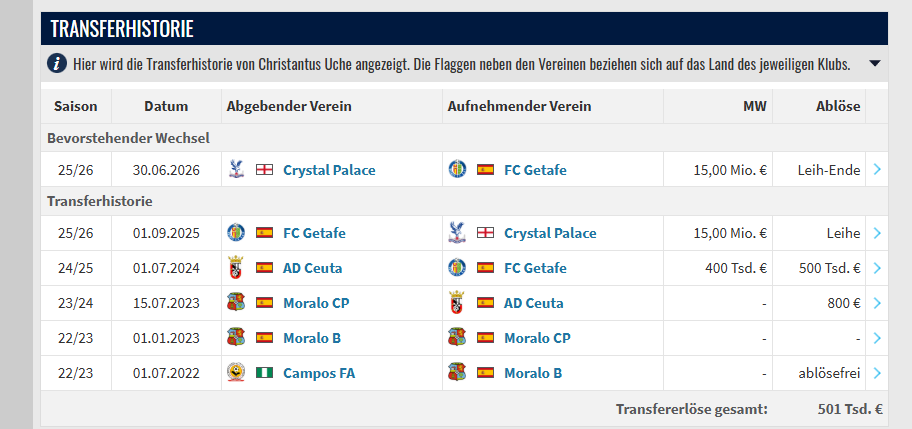This screenshot has height=429, width=912.
Task: Open AD Ceuta link in Aufnehmender Verein column
Action: tap(533, 303)
